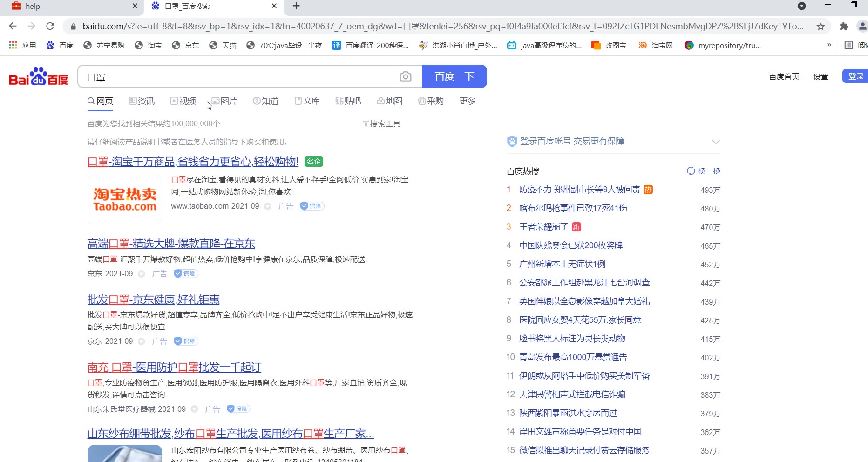Open the reading list 阅读 icon
This screenshot has width=868, height=462.
(856, 45)
